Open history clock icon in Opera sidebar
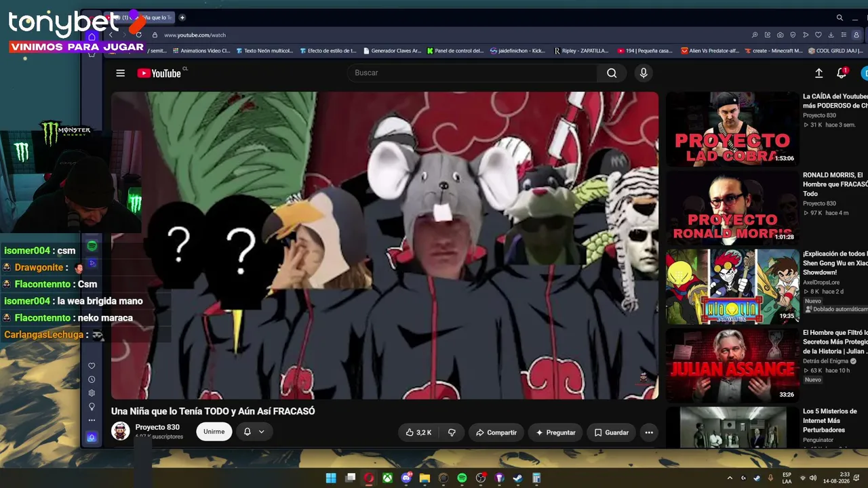 (x=92, y=380)
